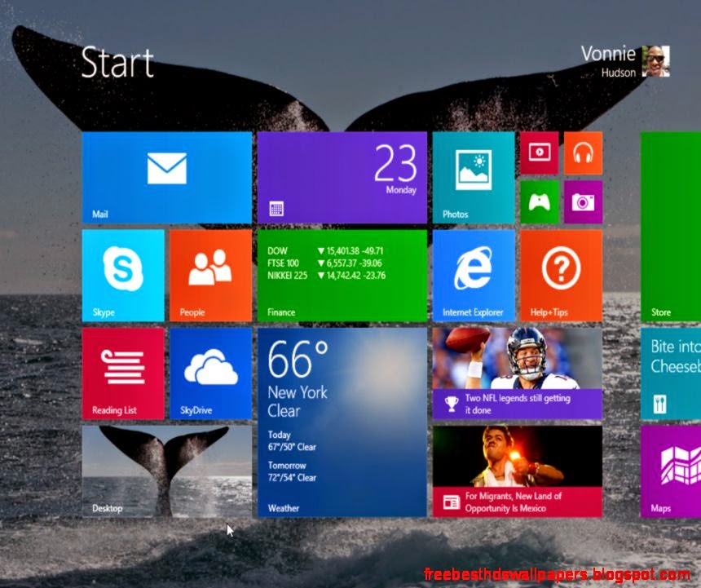Open the People tile
701x588 pixels.
(210, 276)
